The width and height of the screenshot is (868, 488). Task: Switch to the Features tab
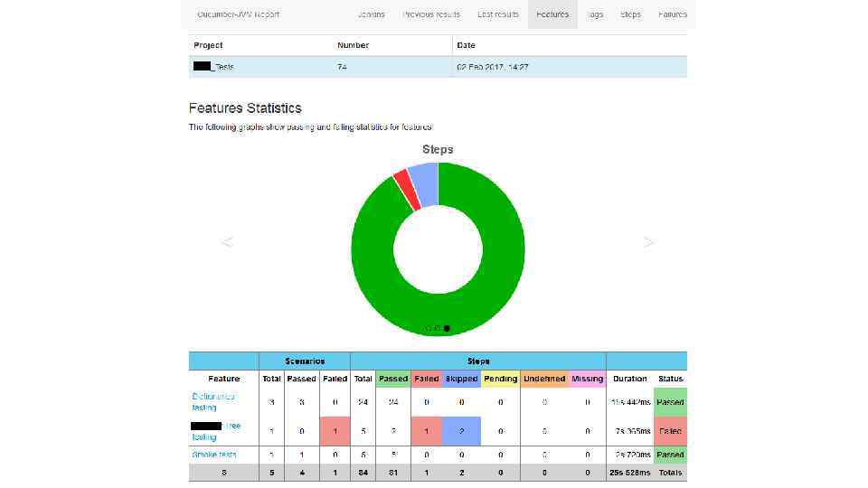(552, 14)
